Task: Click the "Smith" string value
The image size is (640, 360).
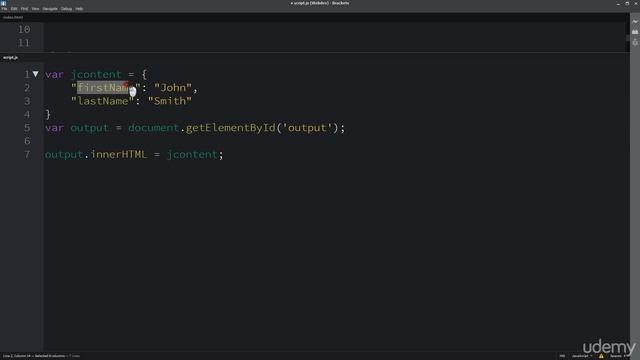Action: pos(170,101)
